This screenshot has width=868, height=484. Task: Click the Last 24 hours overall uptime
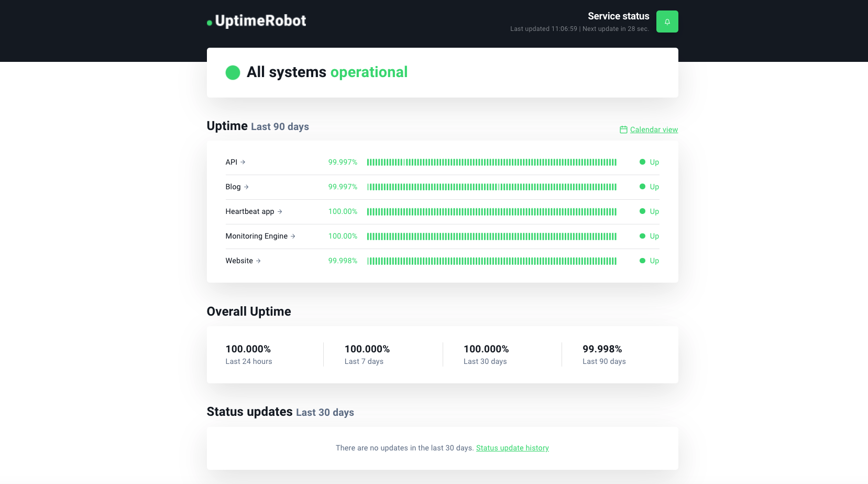(x=249, y=354)
